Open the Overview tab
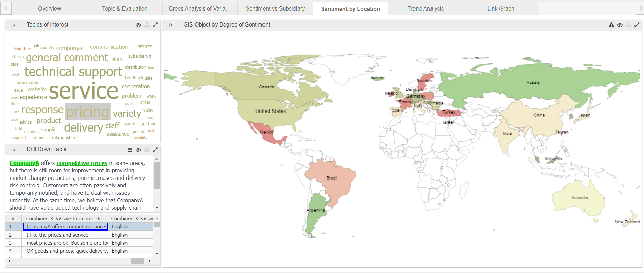 pyautogui.click(x=50, y=8)
